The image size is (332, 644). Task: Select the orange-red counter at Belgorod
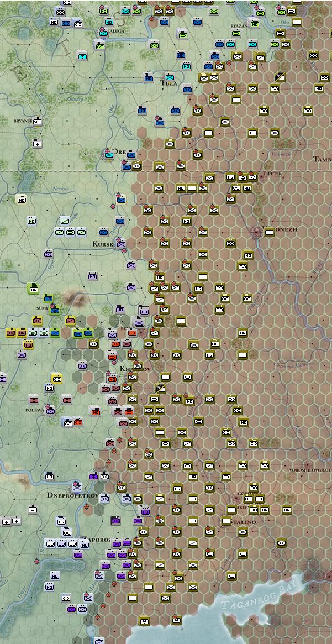tap(131, 333)
